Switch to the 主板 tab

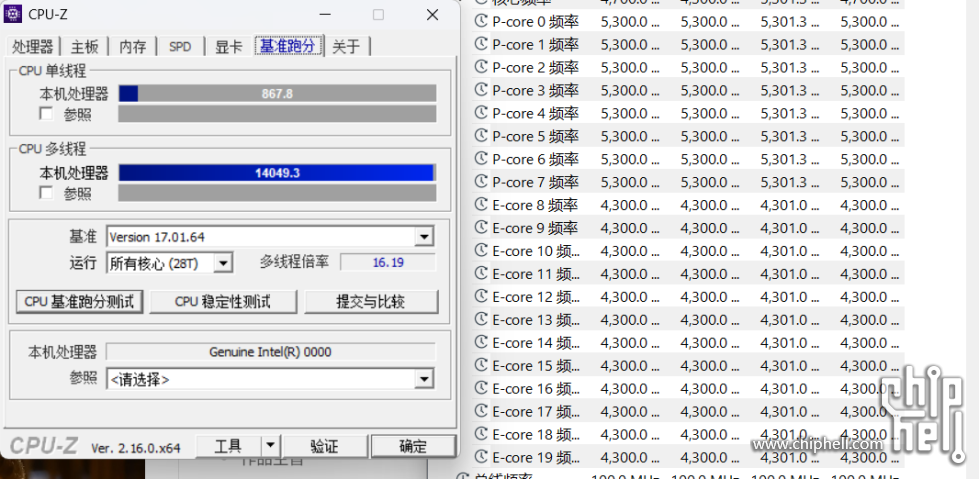84,47
